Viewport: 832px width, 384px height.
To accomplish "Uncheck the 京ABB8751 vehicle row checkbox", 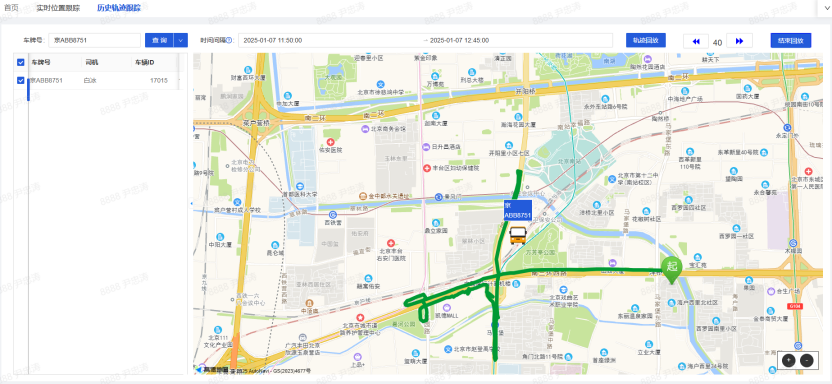I will [x=21, y=81].
